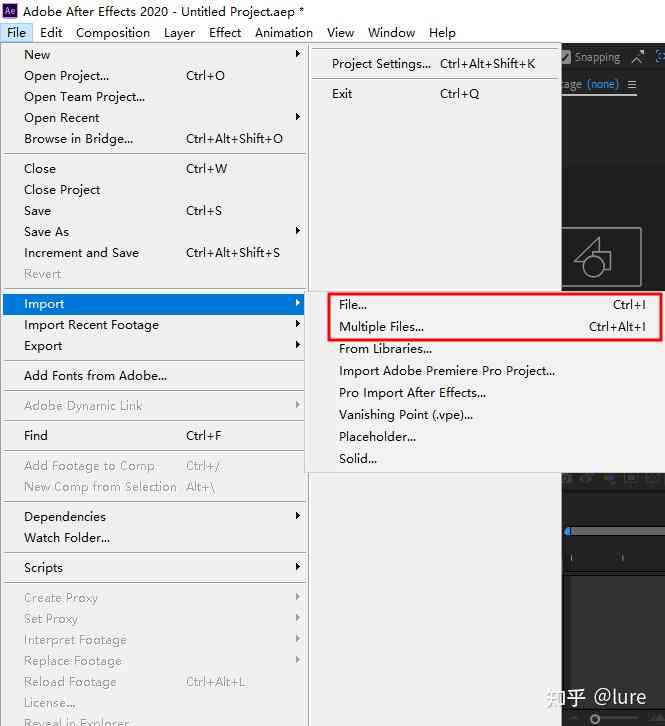
Task: Choose Vanishing Point (.vpe)...
Action: 406,415
